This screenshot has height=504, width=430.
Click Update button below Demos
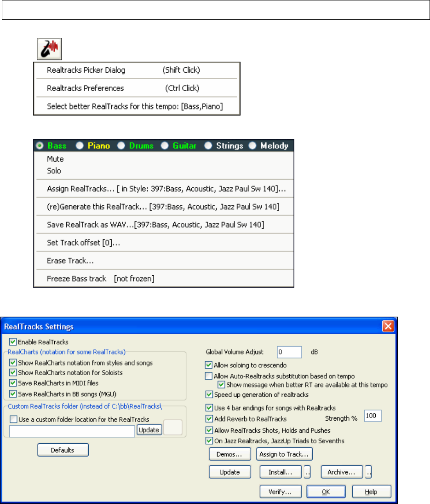pyautogui.click(x=230, y=472)
